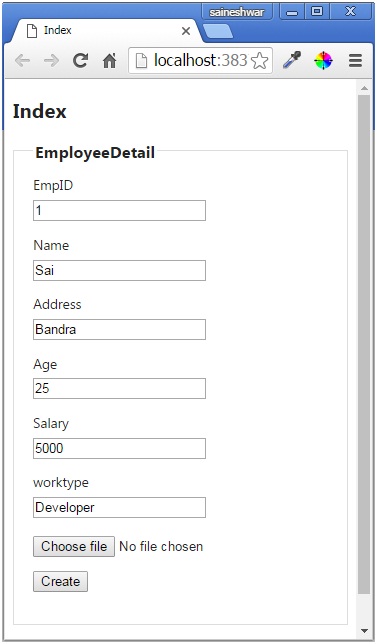Screen dimensions: 377x644
Task: Activate the eyedropper extension icon
Action: (292, 60)
